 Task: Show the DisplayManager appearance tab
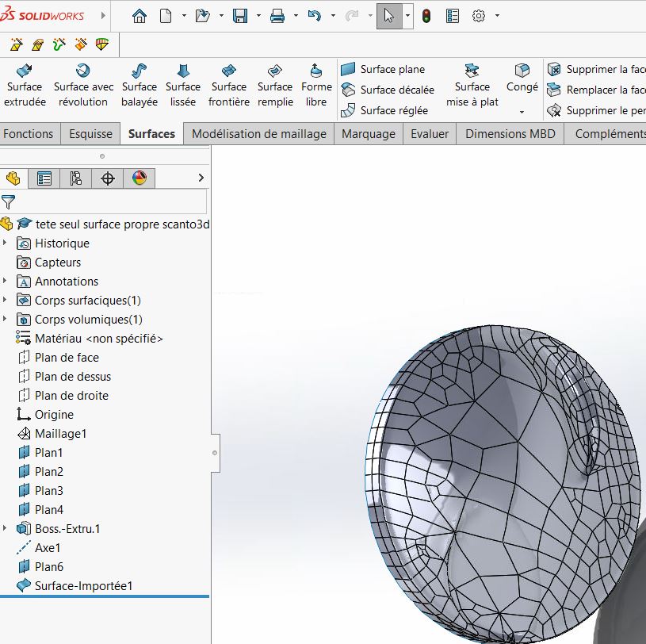(x=140, y=178)
